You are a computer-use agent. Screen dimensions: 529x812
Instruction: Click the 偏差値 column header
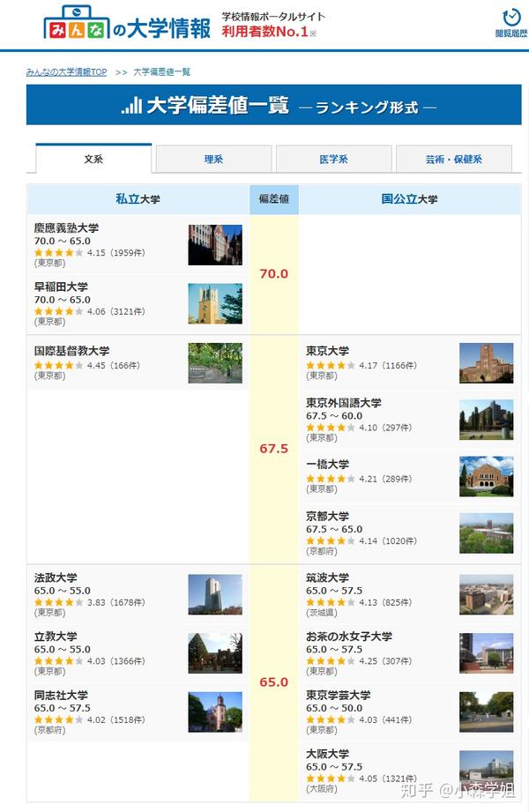274,199
